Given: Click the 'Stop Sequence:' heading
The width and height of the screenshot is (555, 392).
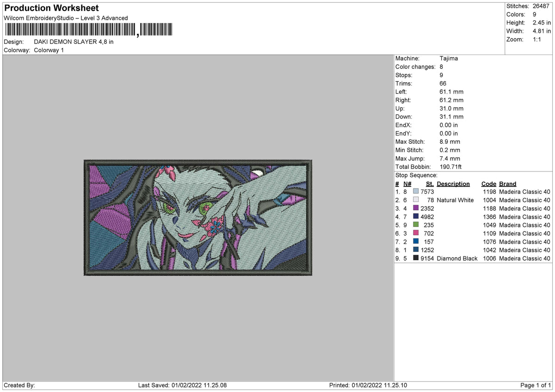Looking at the screenshot, I should click(416, 175).
